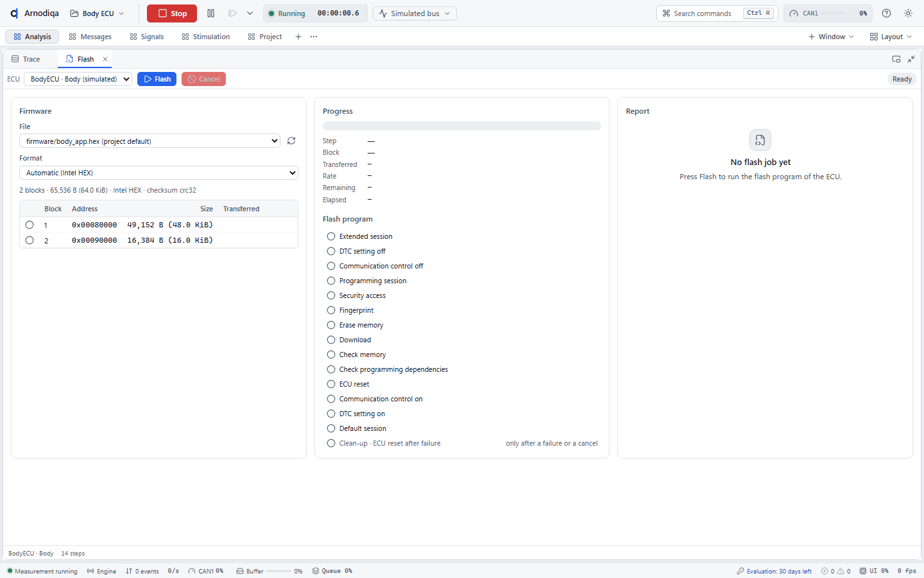This screenshot has width=924, height=578.
Task: Open the help question-mark icon
Action: pyautogui.click(x=887, y=13)
